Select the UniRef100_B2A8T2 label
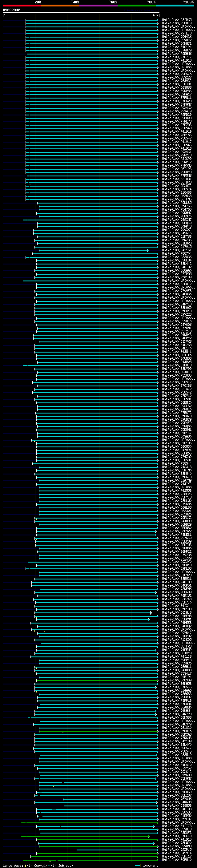 click(177, 284)
